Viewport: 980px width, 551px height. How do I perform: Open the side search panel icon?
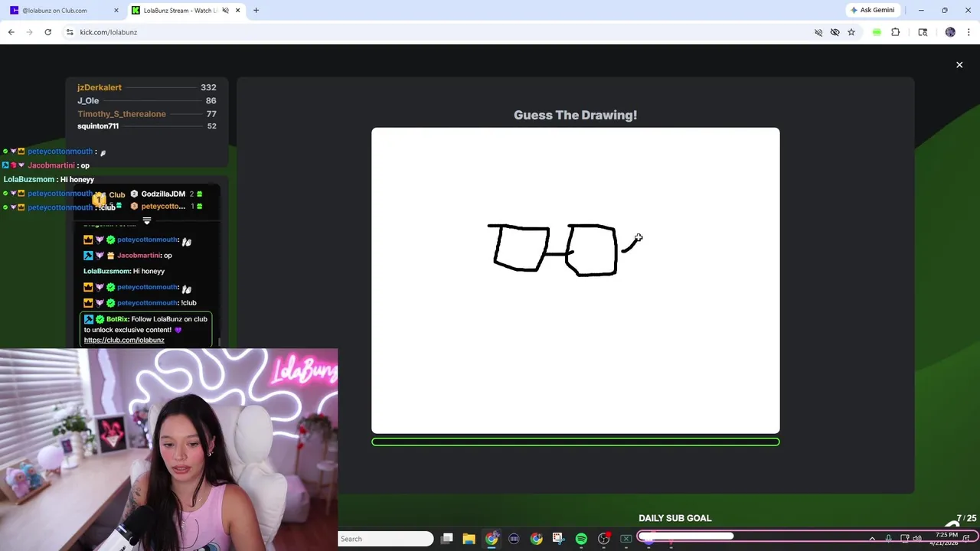(923, 32)
